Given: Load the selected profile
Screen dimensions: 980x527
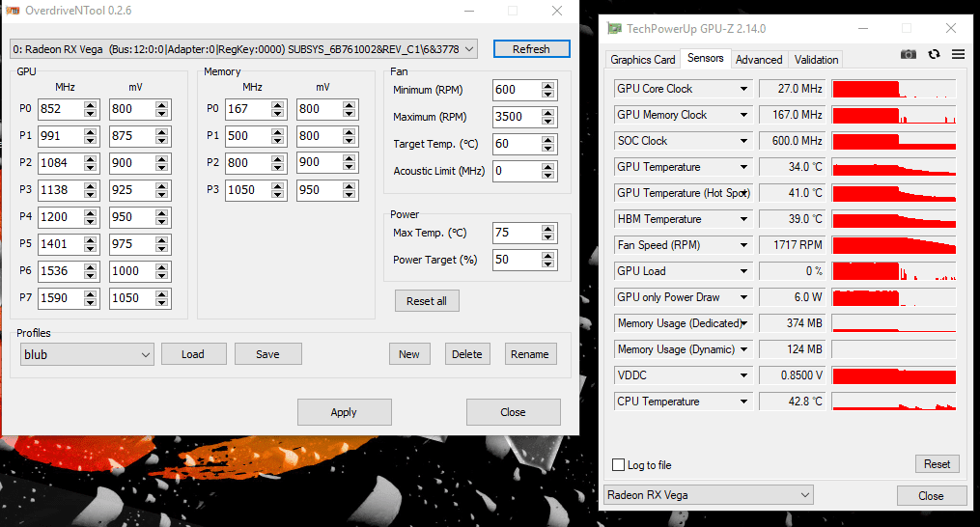Looking at the screenshot, I should [193, 354].
